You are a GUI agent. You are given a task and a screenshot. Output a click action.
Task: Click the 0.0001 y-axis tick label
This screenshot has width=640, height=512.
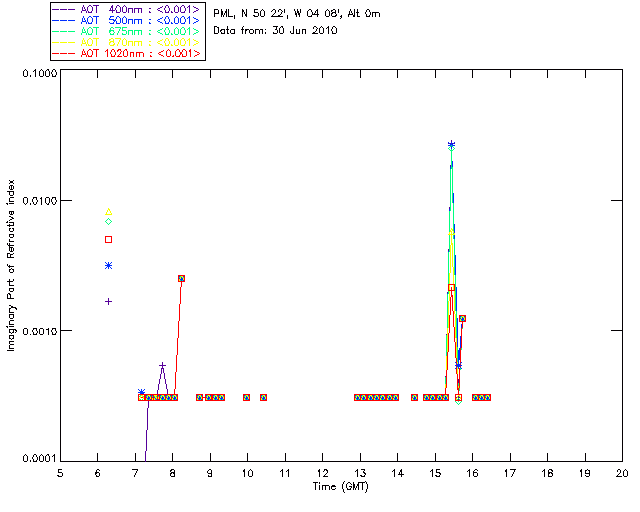[x=39, y=459]
